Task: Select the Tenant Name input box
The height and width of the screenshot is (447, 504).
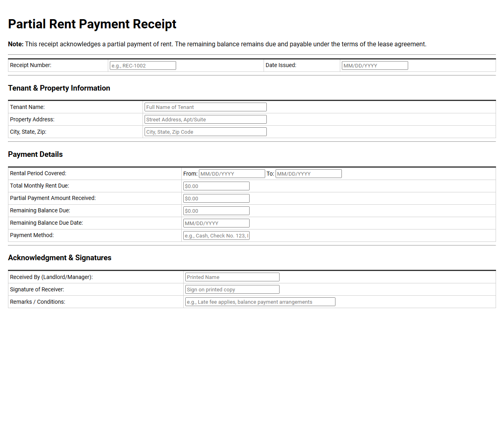Action: click(206, 107)
